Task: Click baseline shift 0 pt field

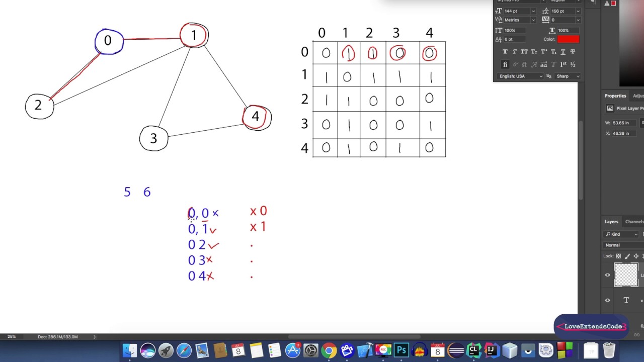Action: coord(516,39)
